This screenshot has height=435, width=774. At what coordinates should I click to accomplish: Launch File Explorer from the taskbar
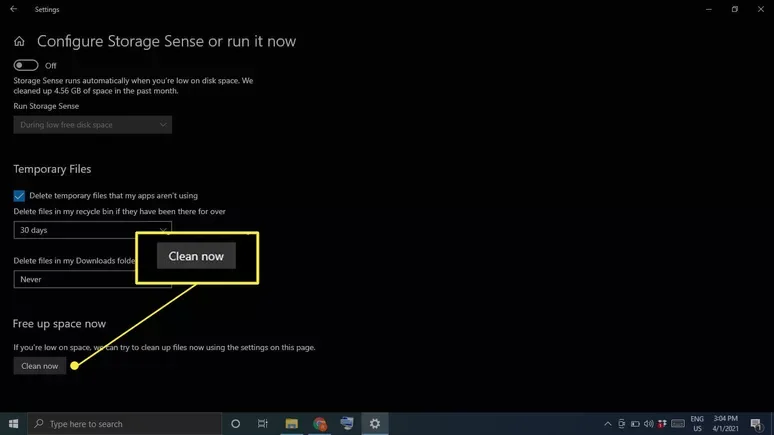point(292,424)
